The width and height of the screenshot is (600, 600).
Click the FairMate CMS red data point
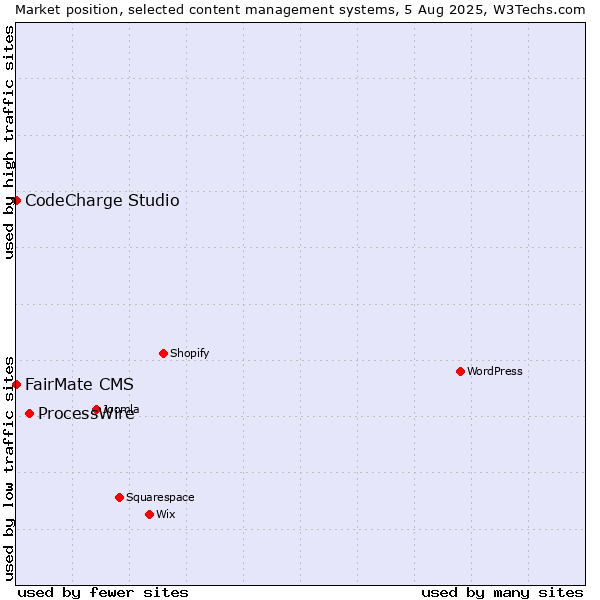pos(16,385)
